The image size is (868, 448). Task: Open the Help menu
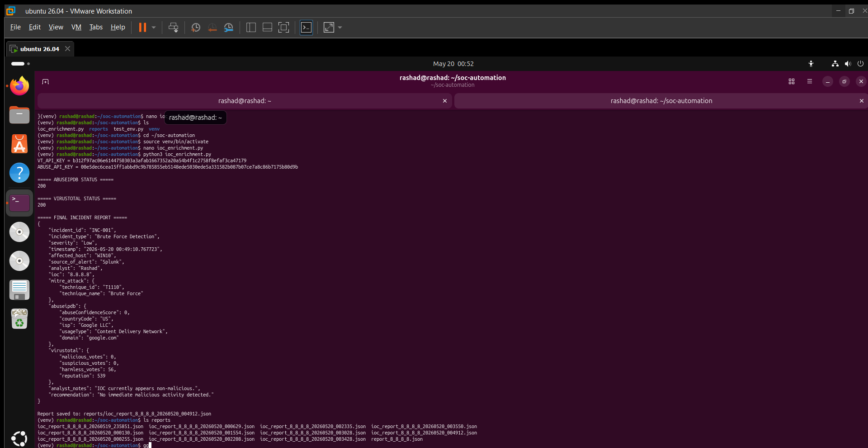[118, 27]
